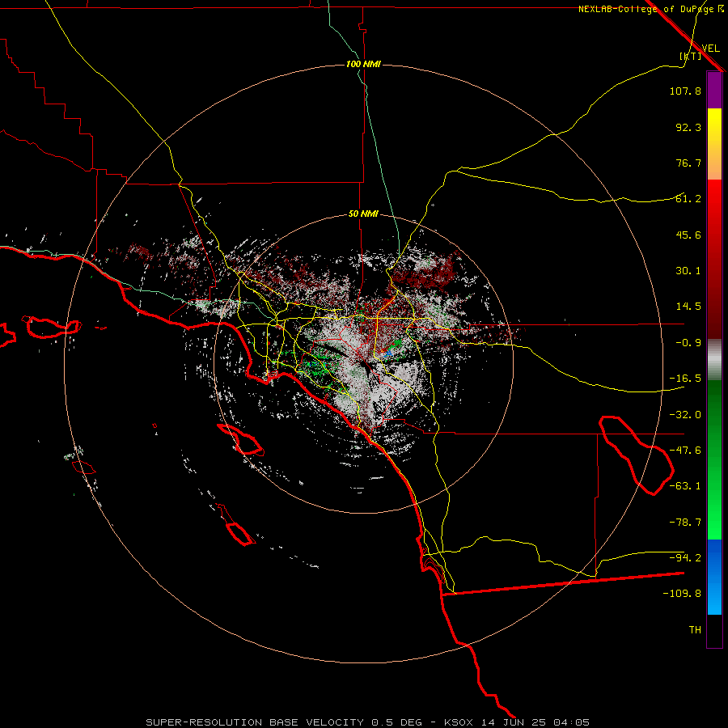Click the -63.1 velocity scale value
Image resolution: width=728 pixels, height=728 pixels.
(x=685, y=486)
